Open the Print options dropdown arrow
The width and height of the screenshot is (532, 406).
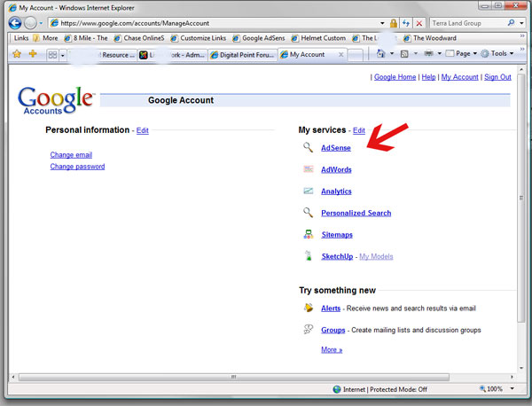[x=439, y=53]
